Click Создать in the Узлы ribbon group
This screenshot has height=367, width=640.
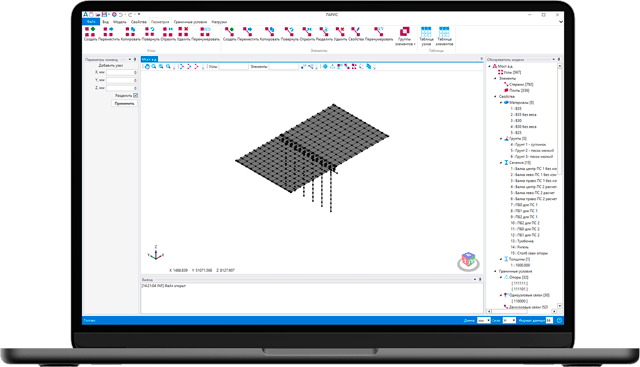(x=90, y=34)
